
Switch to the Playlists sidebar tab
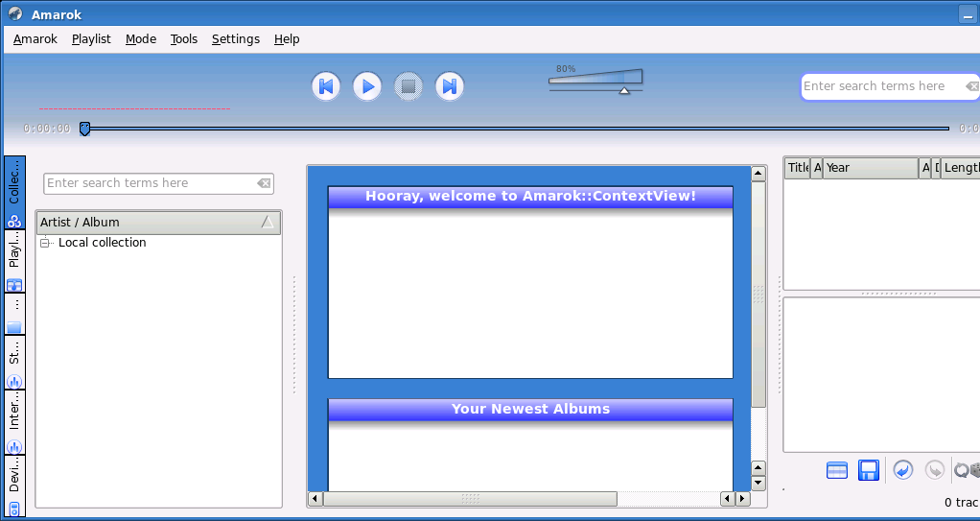pos(14,261)
